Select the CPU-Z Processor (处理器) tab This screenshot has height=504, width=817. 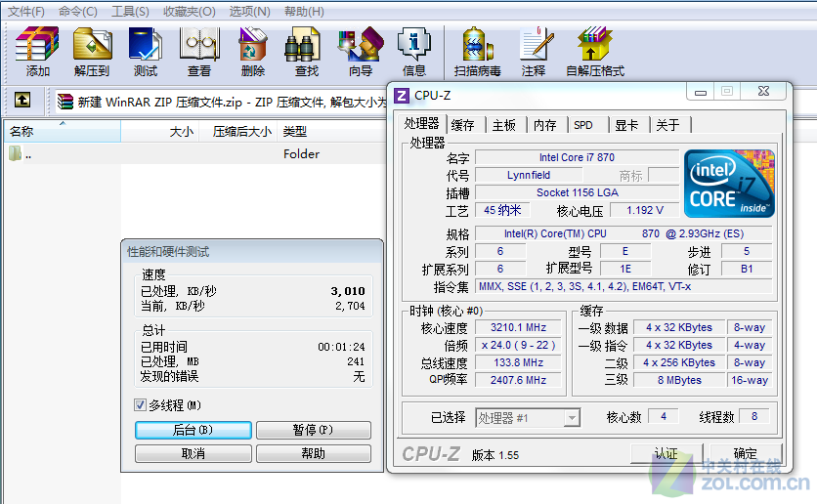[421, 123]
